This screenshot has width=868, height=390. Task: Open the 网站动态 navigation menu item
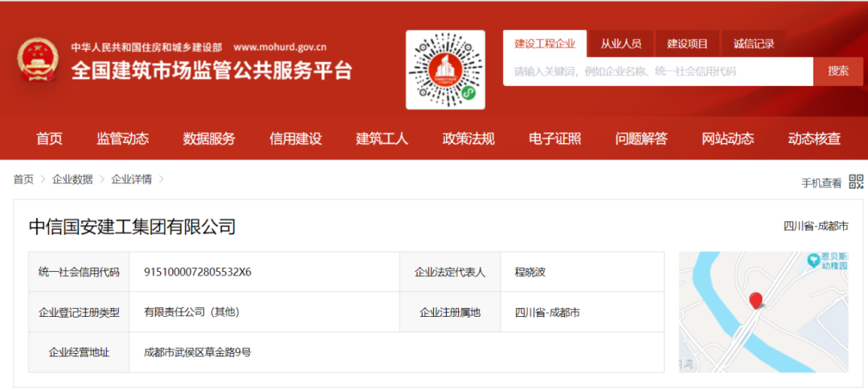[x=728, y=138]
